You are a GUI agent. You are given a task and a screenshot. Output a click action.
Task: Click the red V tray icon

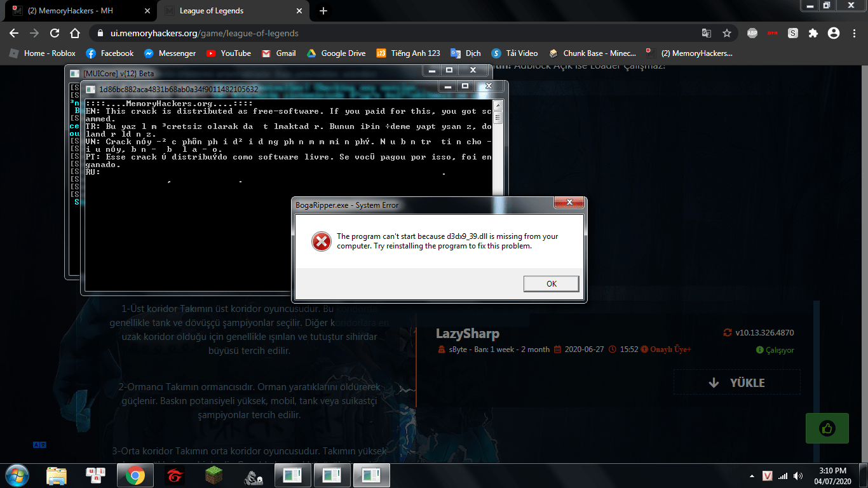768,476
